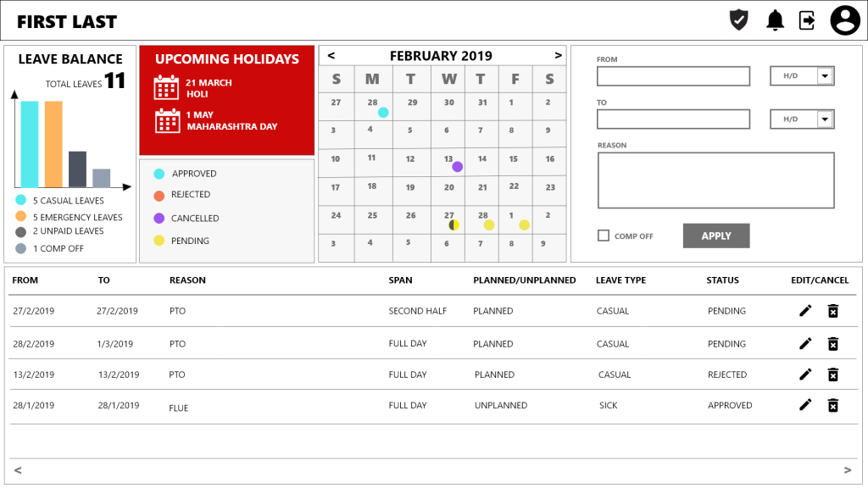This screenshot has height=488, width=868.
Task: Go to the previous month in calendar
Action: click(331, 55)
